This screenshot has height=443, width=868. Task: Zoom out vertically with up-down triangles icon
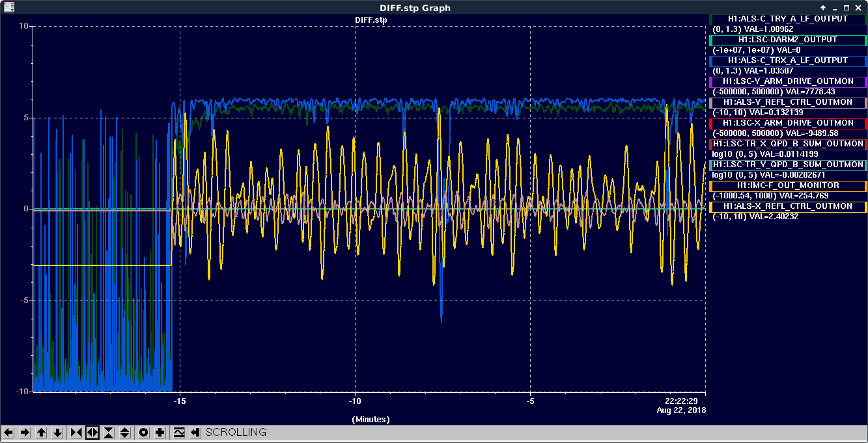pos(125,433)
